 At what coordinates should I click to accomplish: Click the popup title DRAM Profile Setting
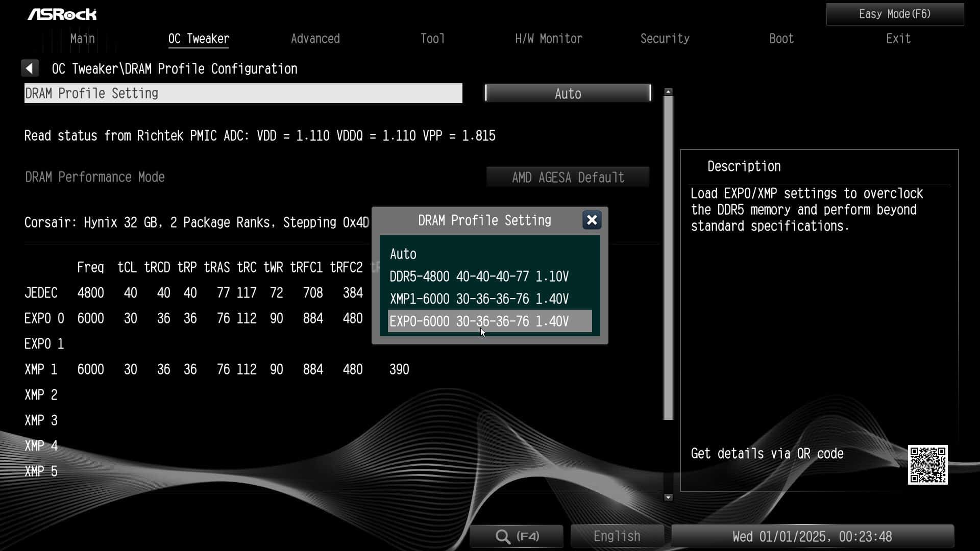pos(484,220)
